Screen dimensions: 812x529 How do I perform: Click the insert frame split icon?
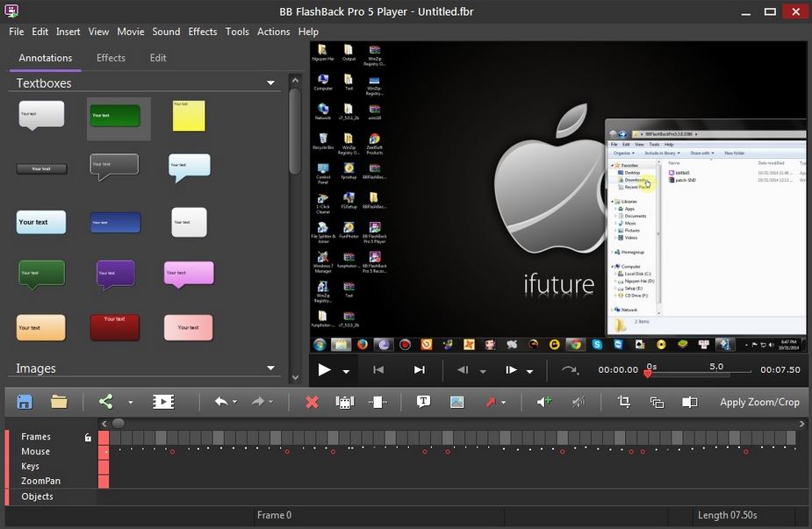click(x=377, y=402)
